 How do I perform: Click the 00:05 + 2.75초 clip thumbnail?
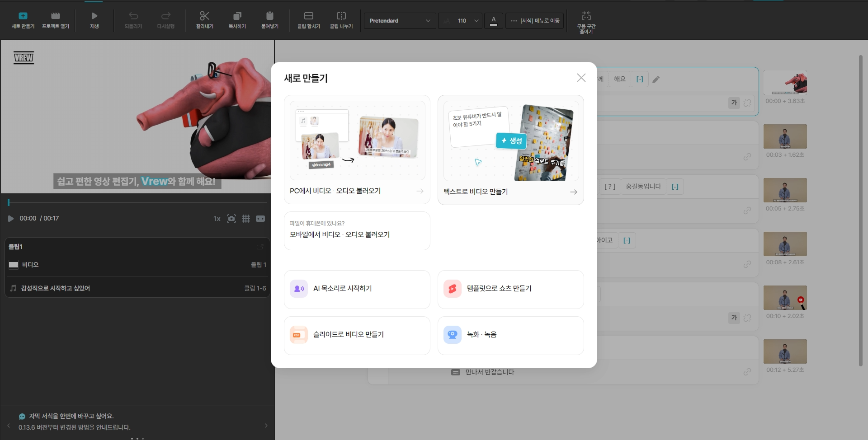click(785, 190)
